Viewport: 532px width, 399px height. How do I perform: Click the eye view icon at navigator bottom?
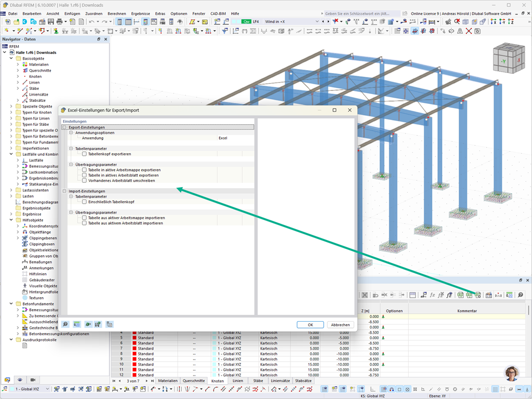[x=20, y=380]
